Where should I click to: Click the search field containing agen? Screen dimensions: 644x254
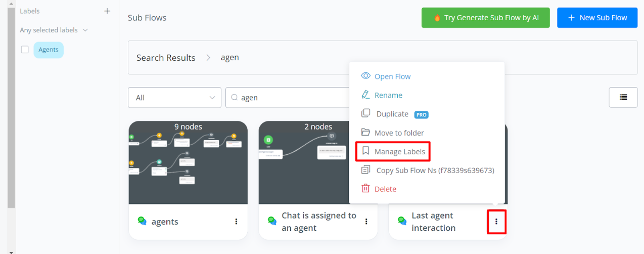tap(288, 98)
